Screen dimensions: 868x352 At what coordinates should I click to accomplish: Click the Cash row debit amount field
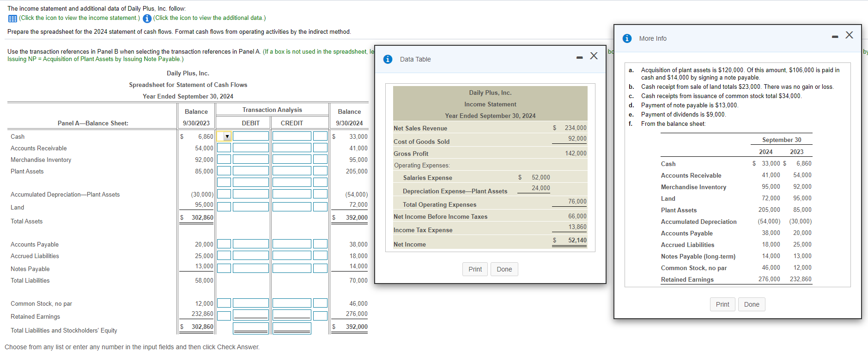click(251, 136)
